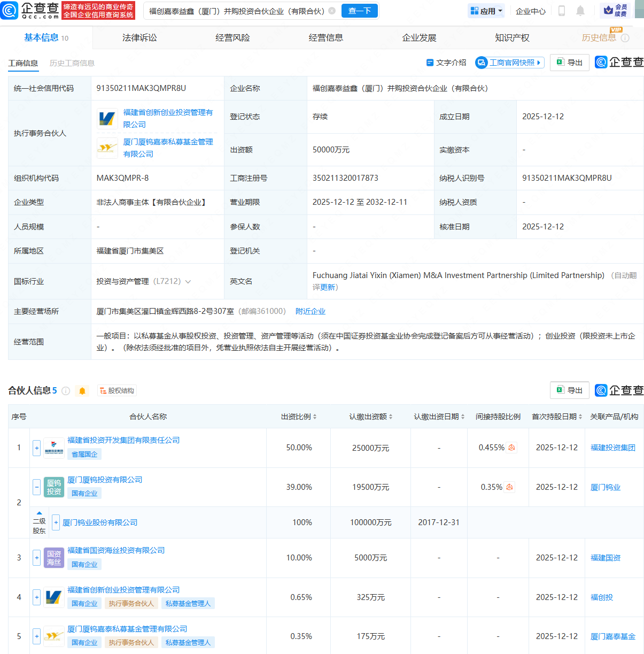Open the 股权结构 equity structure view
The height and width of the screenshot is (654, 644).
(x=116, y=390)
